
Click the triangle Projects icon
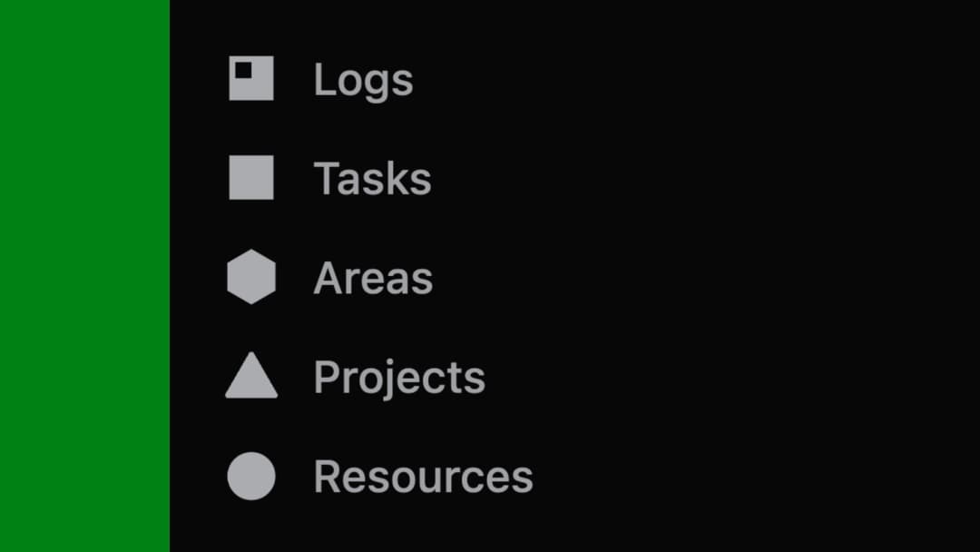[251, 379]
